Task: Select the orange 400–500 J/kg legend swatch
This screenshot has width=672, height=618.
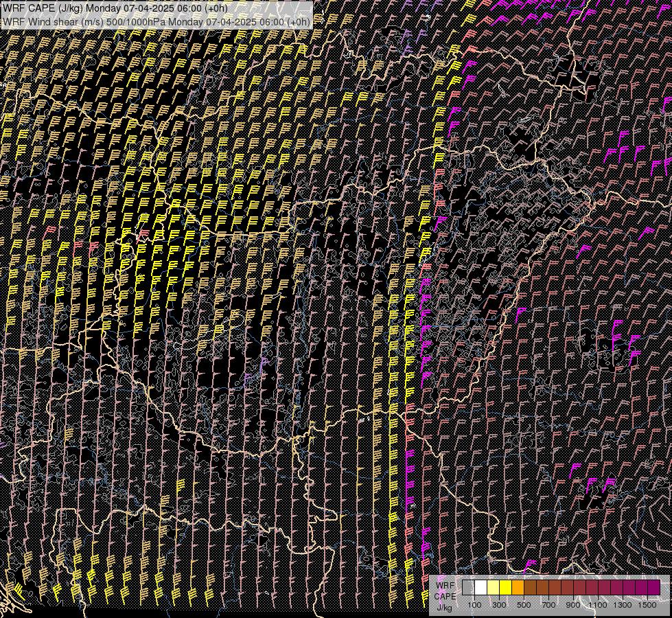Action: [518, 587]
